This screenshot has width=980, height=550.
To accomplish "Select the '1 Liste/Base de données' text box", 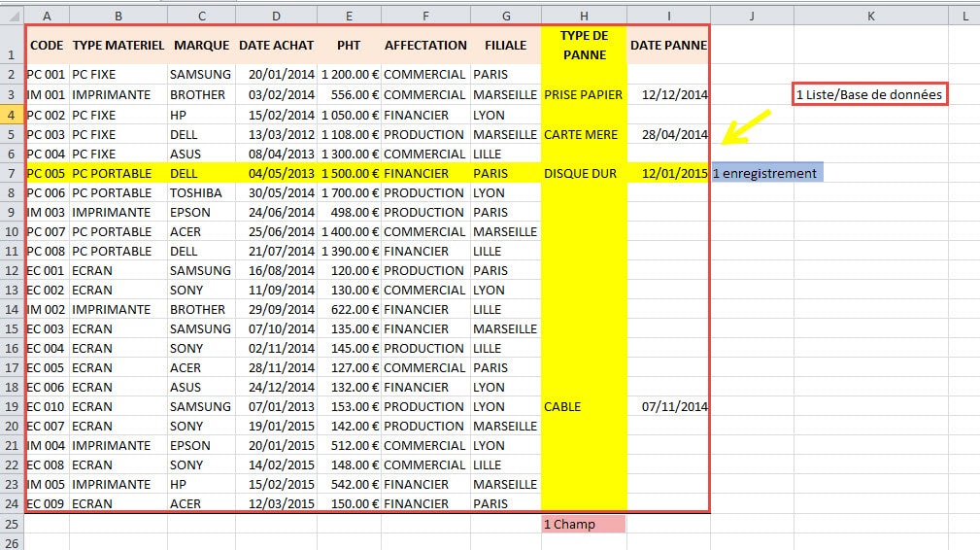I will coord(869,94).
